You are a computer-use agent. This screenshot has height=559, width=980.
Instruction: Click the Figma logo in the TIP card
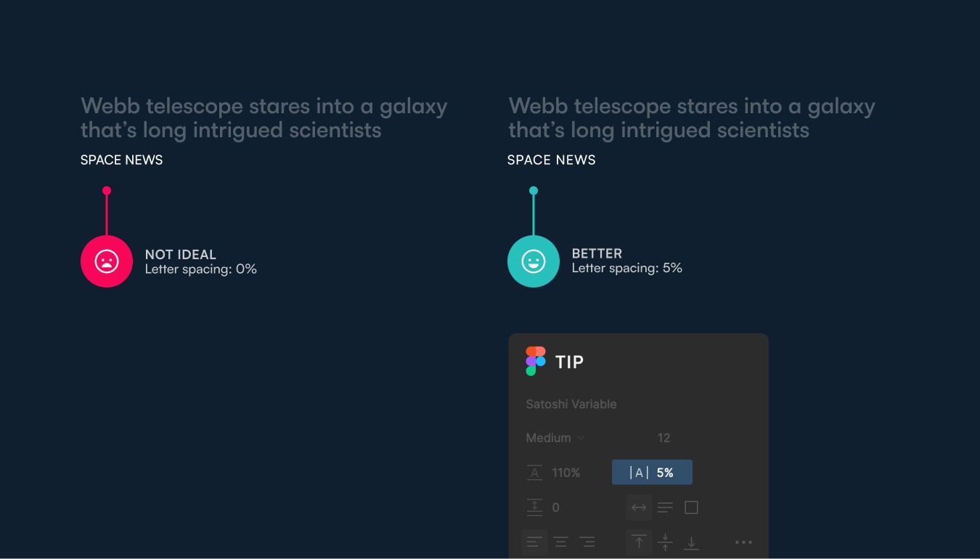pos(535,360)
